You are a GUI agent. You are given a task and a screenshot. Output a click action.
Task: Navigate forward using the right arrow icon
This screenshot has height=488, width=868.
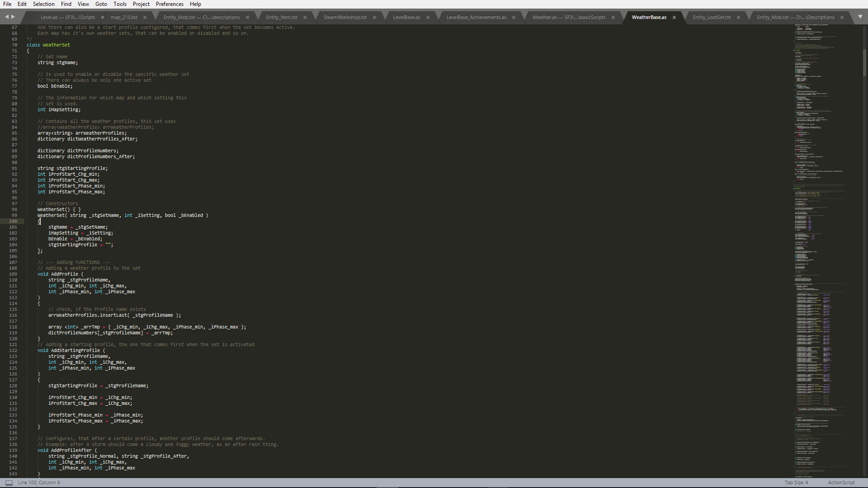tap(14, 17)
